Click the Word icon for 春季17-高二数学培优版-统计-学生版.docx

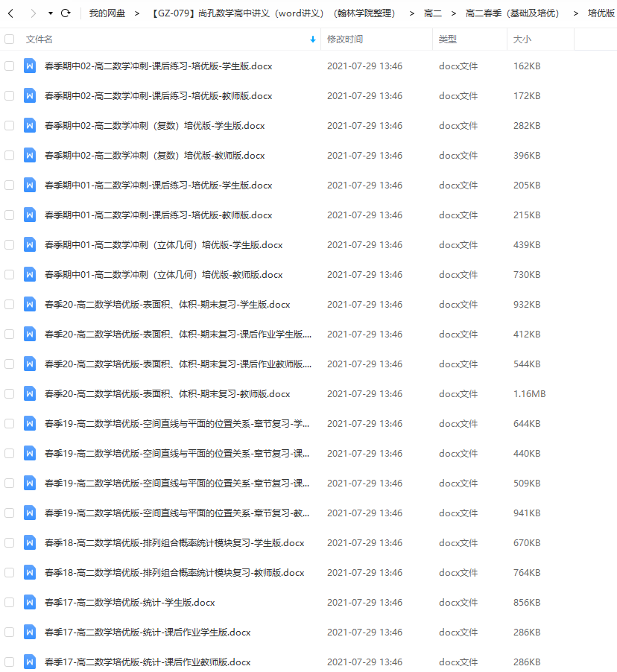(x=30, y=602)
